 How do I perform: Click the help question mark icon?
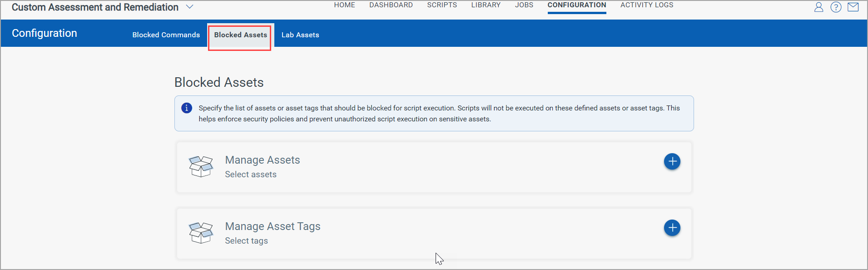[x=836, y=7]
